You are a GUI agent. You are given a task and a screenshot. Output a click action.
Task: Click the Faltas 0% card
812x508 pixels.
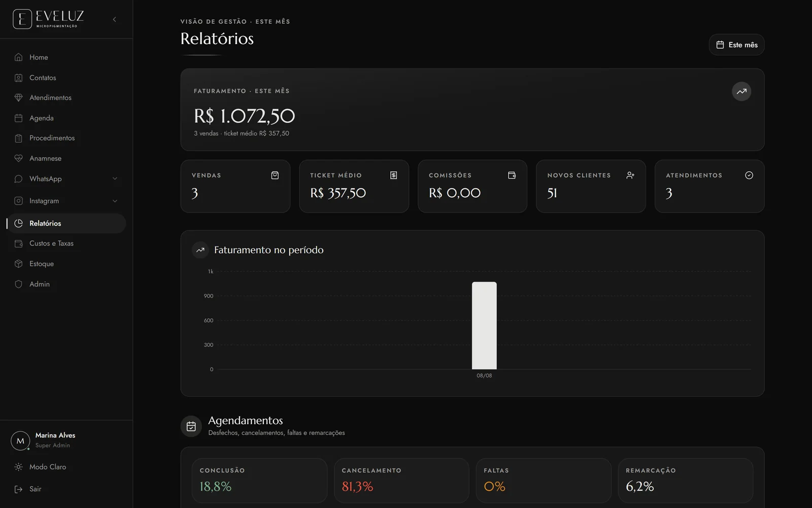(544, 481)
